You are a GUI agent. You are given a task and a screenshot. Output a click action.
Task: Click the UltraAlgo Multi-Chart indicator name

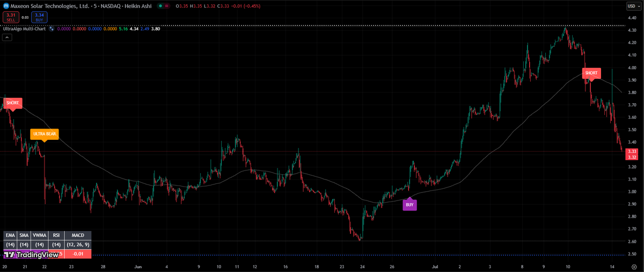click(24, 28)
